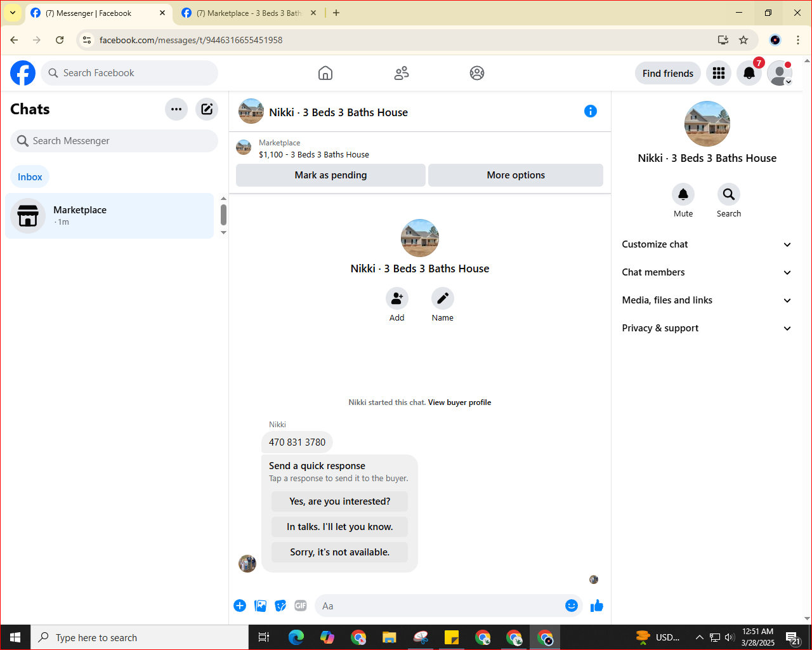
Task: Focus the Search Messenger field
Action: point(114,141)
